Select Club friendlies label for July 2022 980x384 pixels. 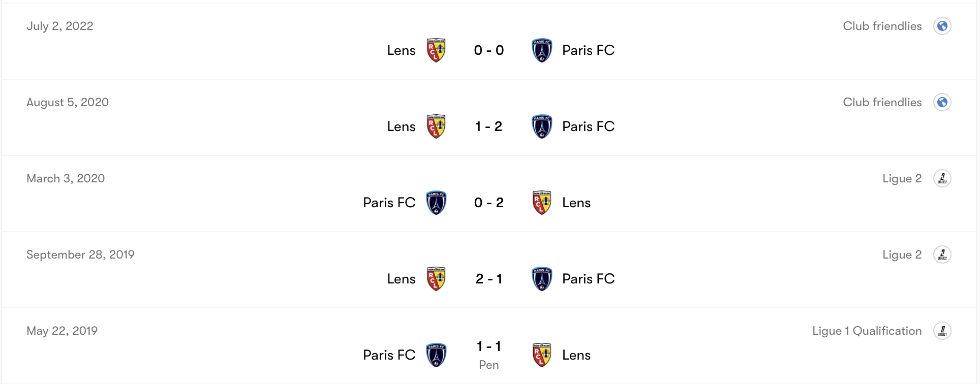[882, 26]
